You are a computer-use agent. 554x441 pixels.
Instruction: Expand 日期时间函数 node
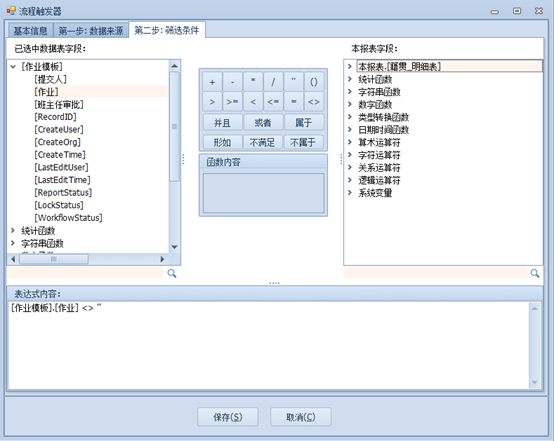coord(349,129)
